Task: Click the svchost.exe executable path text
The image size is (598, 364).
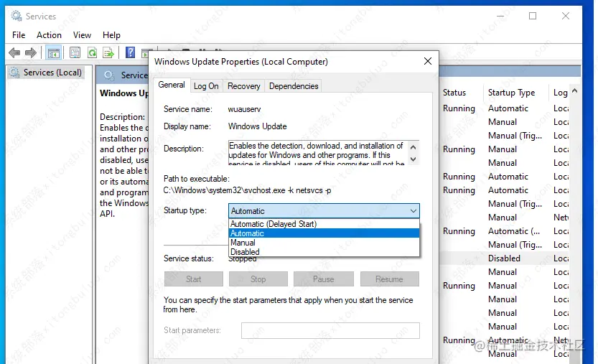Action: point(247,190)
